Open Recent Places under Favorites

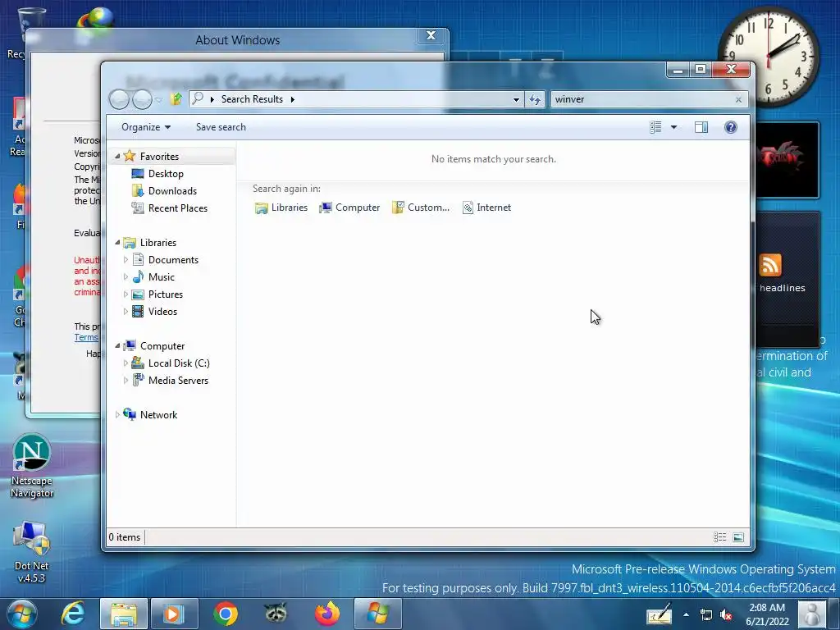click(x=177, y=208)
